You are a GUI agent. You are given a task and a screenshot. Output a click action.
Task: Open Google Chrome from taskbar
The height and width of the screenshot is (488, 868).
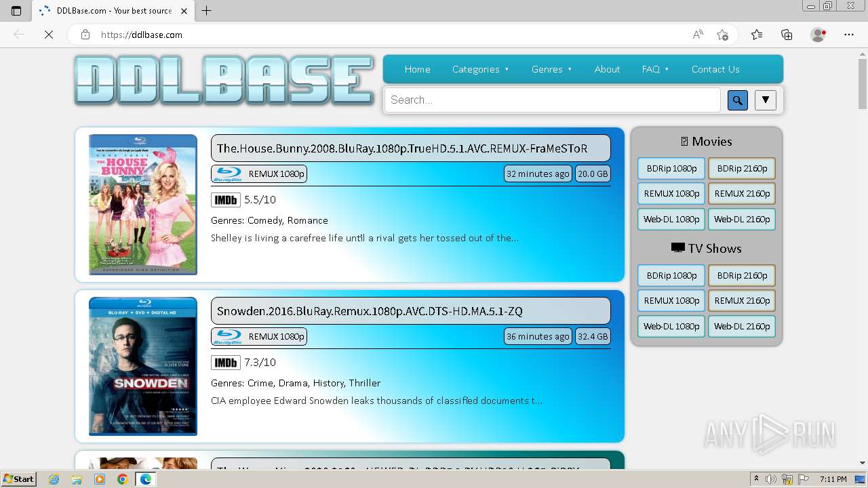point(122,479)
